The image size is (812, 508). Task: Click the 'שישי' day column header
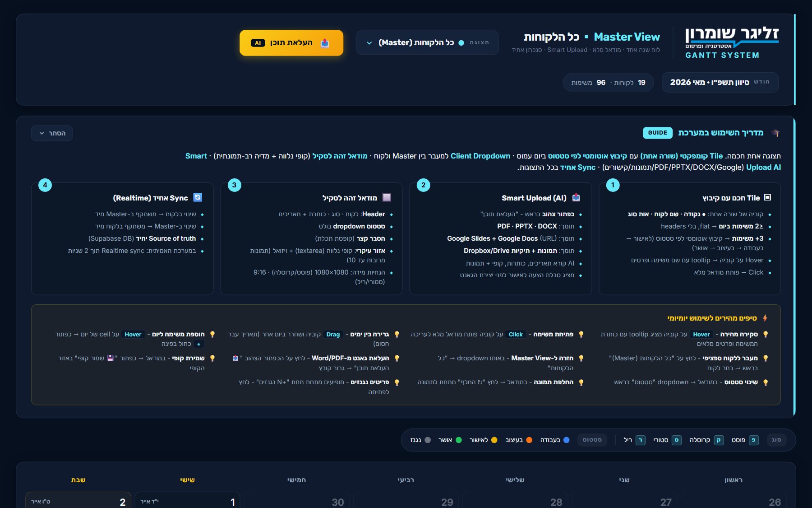coord(187,480)
